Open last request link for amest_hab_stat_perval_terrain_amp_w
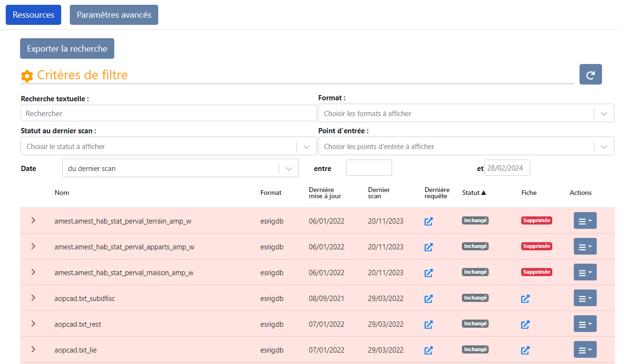The image size is (624, 364). click(429, 221)
